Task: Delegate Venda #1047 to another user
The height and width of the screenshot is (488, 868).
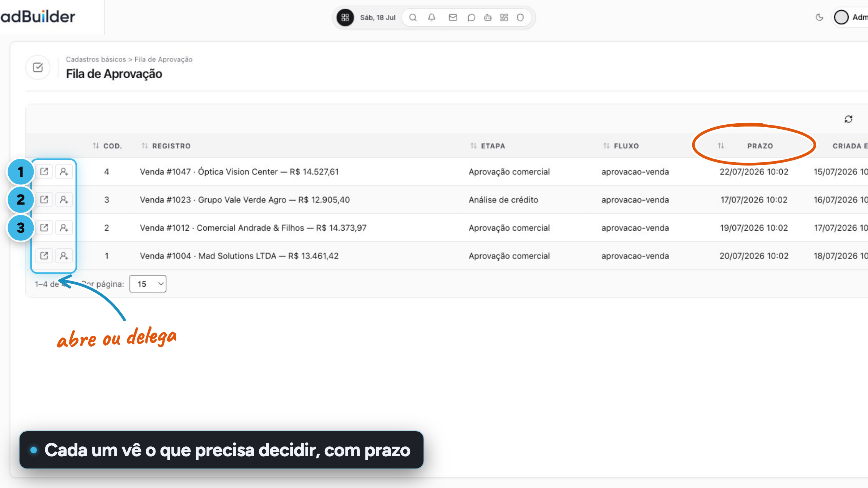Action: (64, 171)
